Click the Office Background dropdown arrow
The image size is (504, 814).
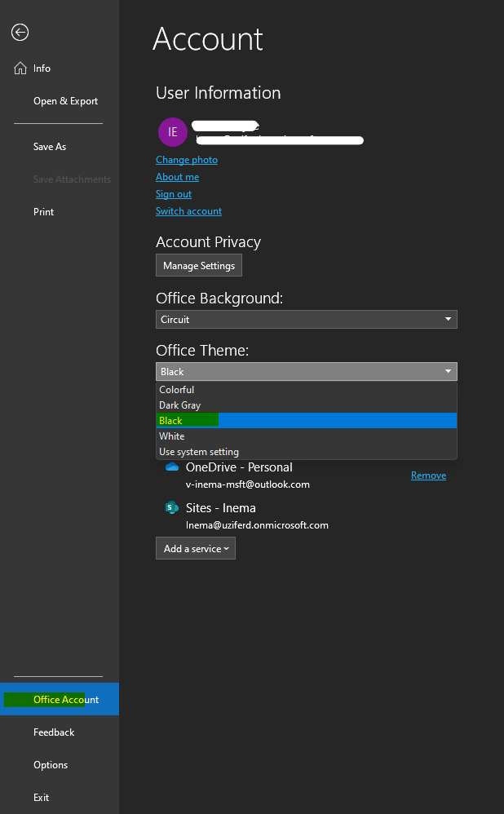click(448, 319)
